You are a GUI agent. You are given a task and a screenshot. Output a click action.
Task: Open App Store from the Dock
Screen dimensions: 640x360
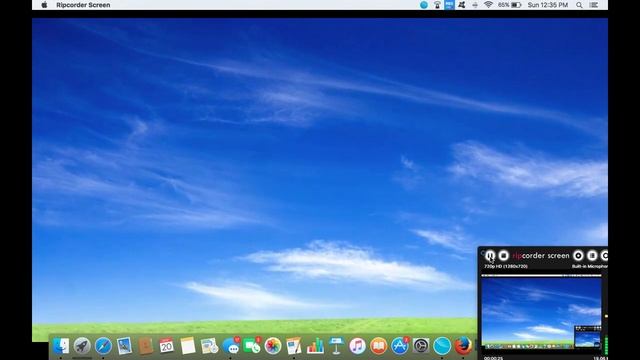(x=400, y=346)
